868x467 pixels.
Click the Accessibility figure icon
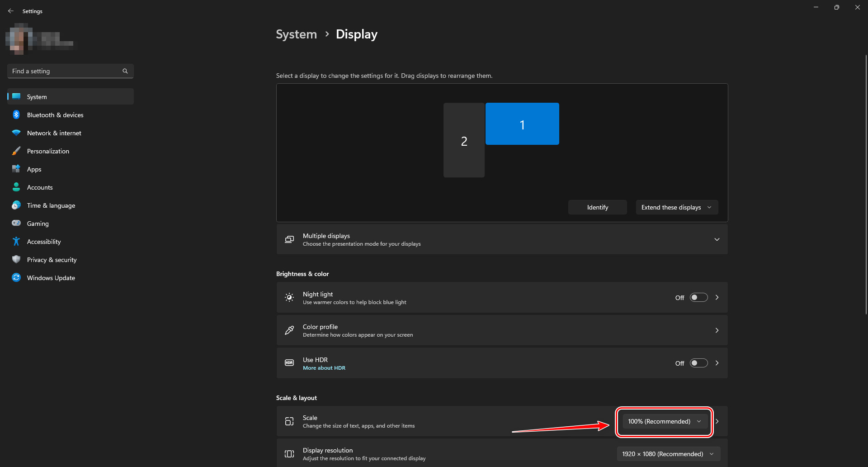pyautogui.click(x=16, y=242)
